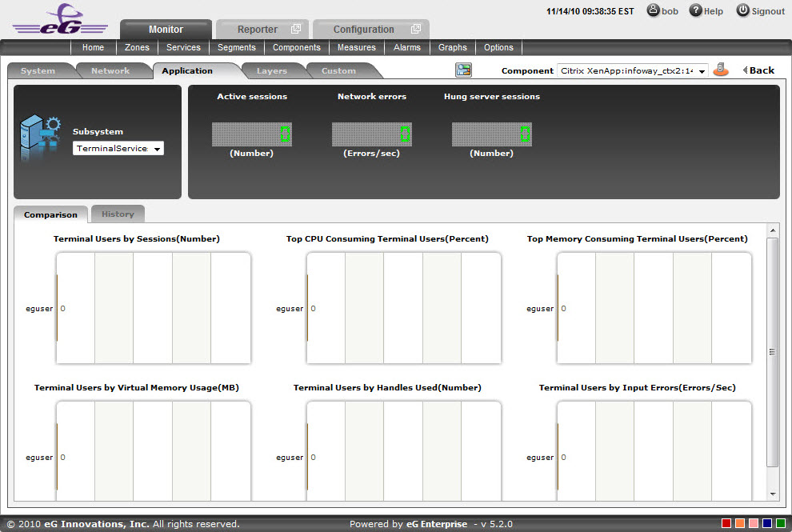Viewport: 792px width, 532px height.
Task: Click the pink alarm status square
Action: point(754,523)
